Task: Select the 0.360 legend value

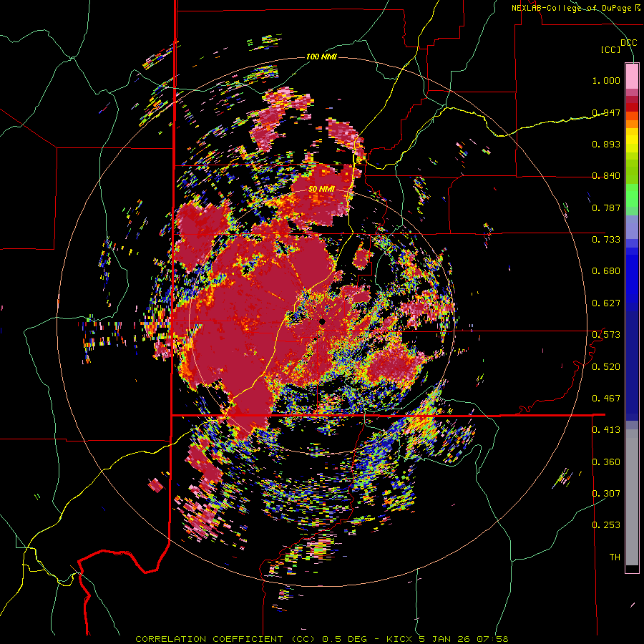Action: tap(606, 462)
